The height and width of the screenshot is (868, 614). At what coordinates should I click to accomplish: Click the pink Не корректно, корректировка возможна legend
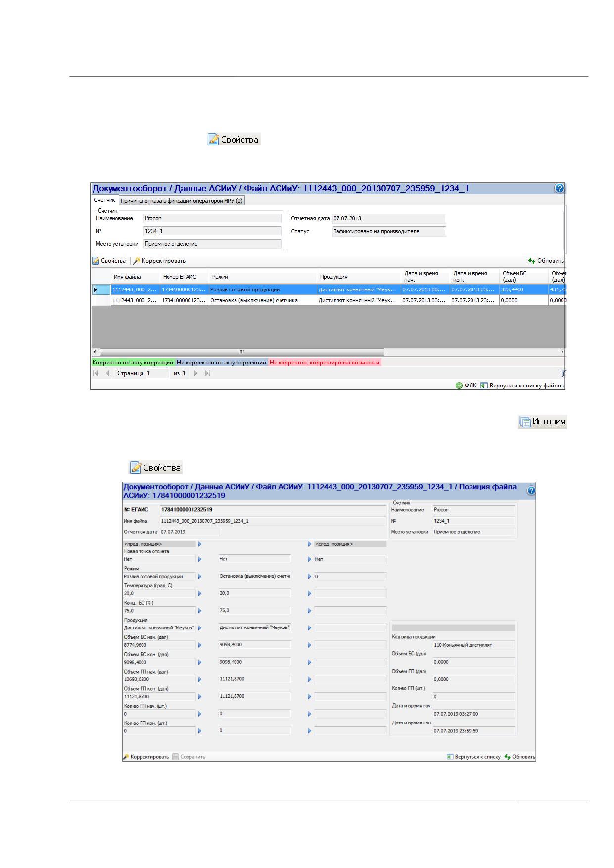pos(325,362)
